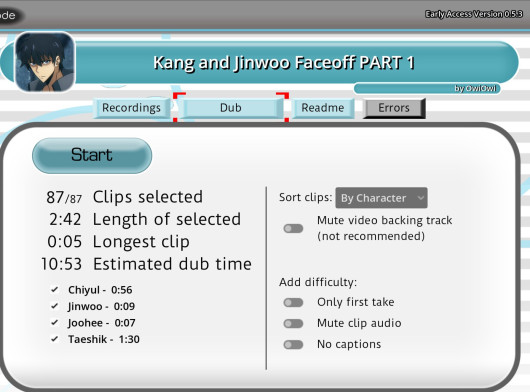Switch to the Dub tab
This screenshot has height=392, width=530.
click(x=231, y=108)
